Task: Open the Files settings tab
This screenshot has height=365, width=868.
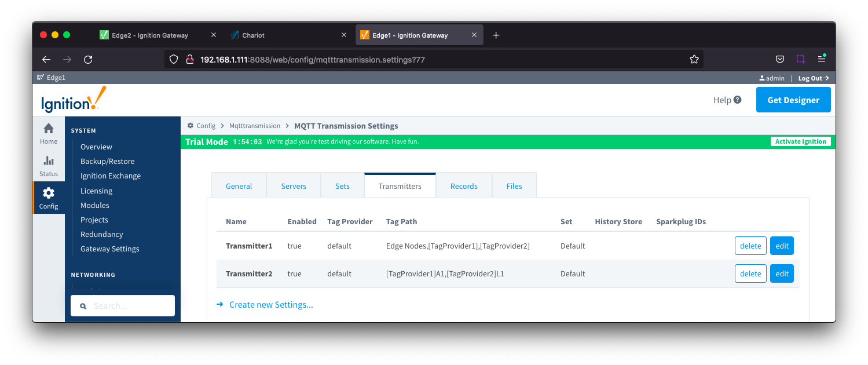Action: (514, 186)
